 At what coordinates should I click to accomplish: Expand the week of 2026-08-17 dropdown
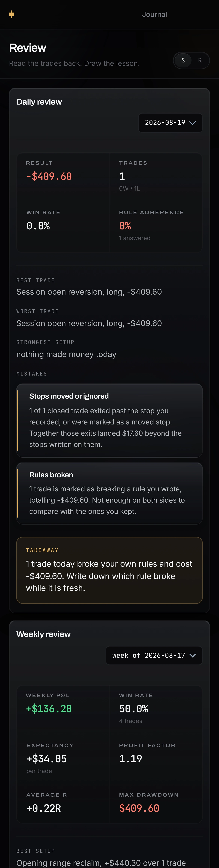[x=154, y=655]
